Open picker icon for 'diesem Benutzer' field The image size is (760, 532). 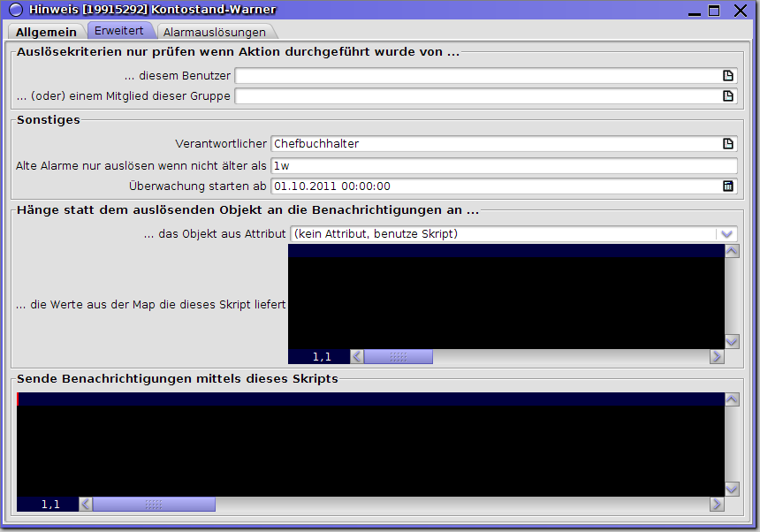(x=728, y=76)
